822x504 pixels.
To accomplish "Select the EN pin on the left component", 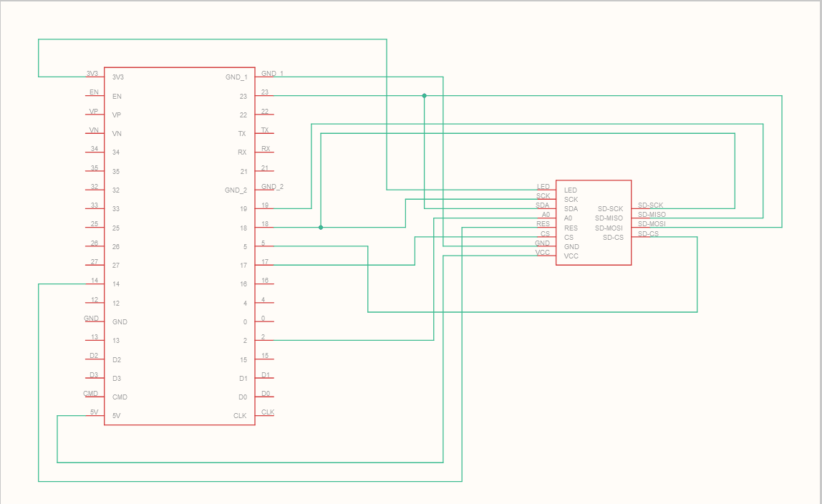I will pyautogui.click(x=94, y=95).
